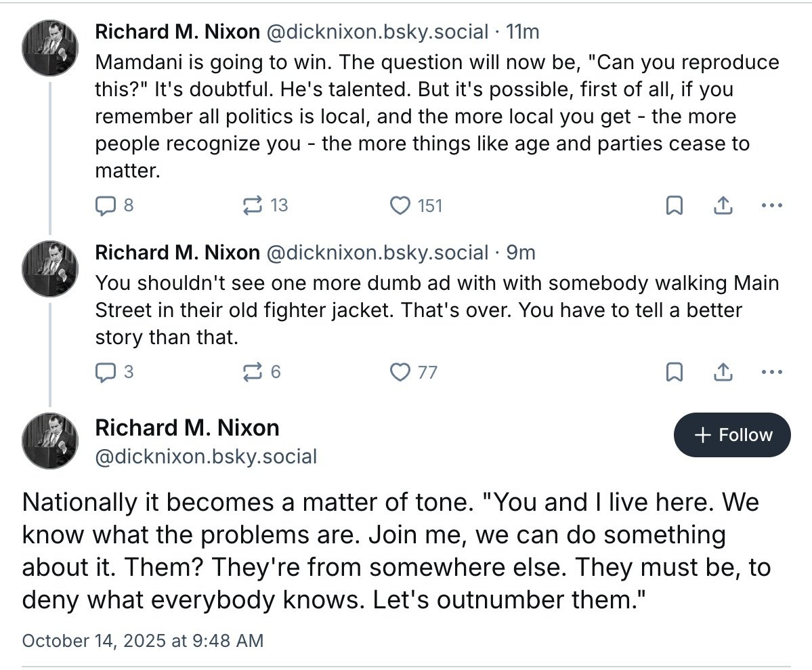Image resolution: width=812 pixels, height=670 pixels.
Task: Bookmark the Mamdani post
Action: 674,205
